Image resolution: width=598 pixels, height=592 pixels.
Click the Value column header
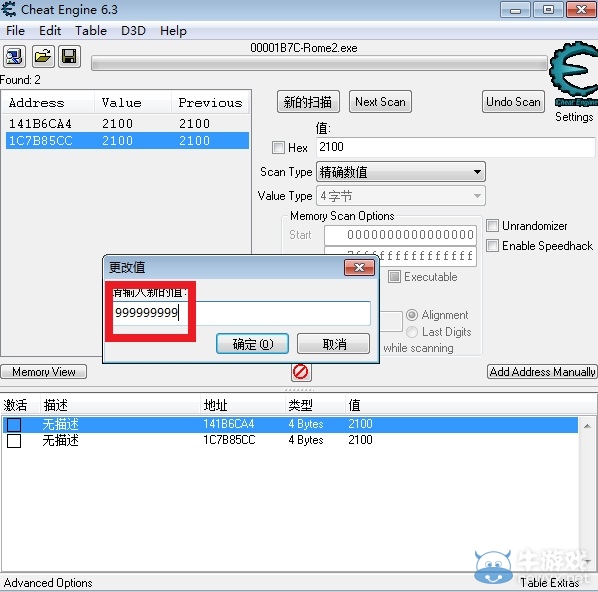pyautogui.click(x=132, y=102)
